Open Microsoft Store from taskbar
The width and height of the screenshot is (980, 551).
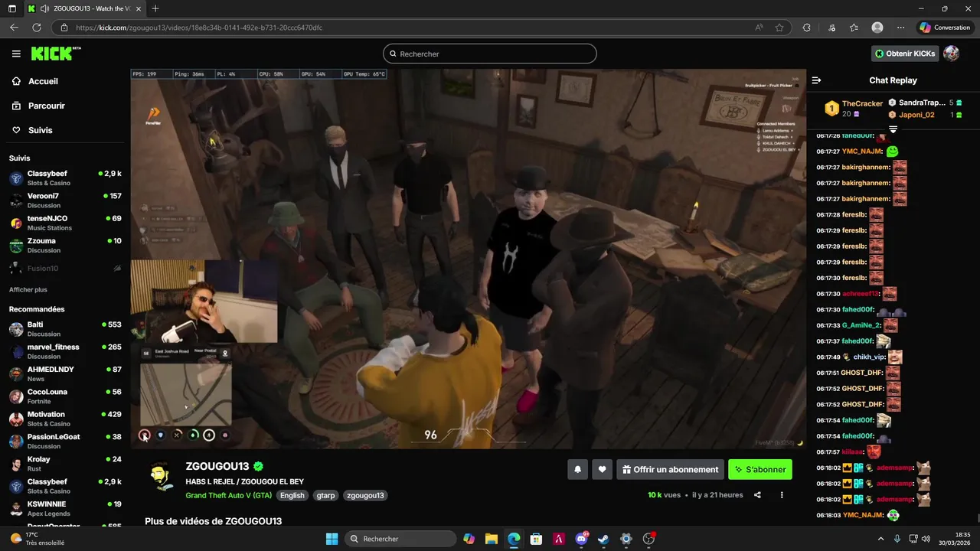click(x=536, y=539)
